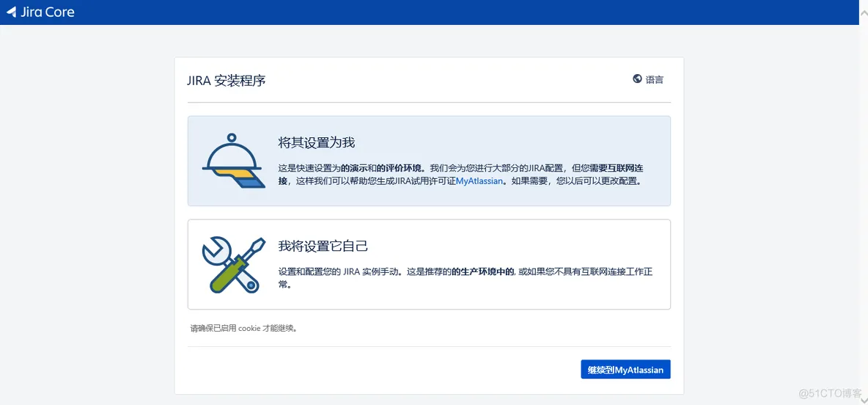This screenshot has width=868, height=405.
Task: Click the 继续到MyAtlassian button
Action: coord(625,370)
